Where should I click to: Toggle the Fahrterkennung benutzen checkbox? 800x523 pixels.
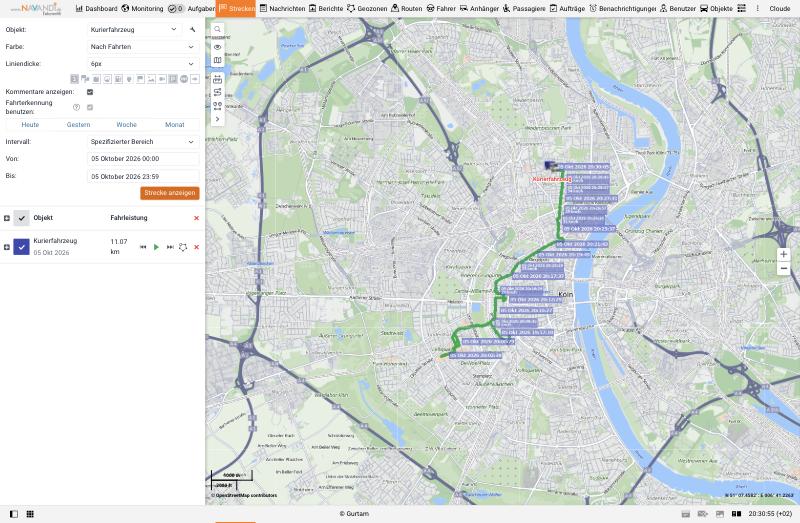click(x=90, y=107)
